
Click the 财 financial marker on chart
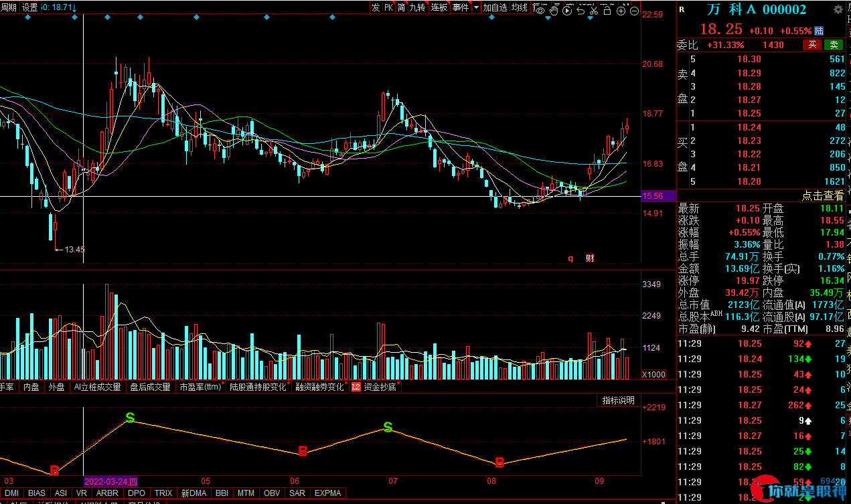(590, 258)
